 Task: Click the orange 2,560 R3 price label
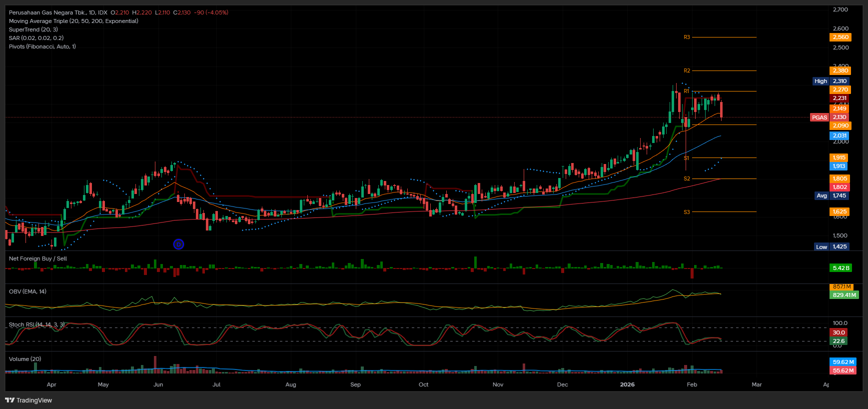pos(840,37)
